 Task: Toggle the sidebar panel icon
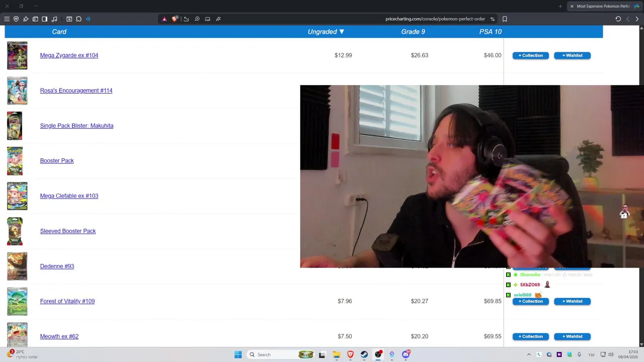pyautogui.click(x=44, y=19)
